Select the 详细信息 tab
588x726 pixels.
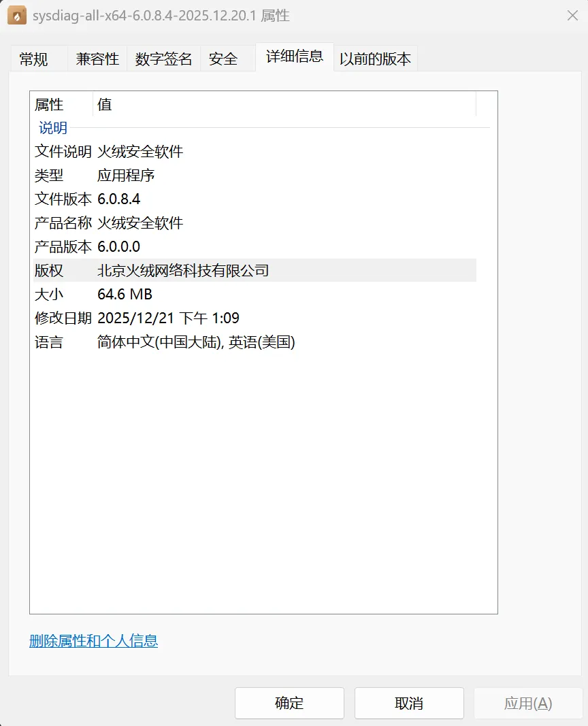pyautogui.click(x=294, y=57)
